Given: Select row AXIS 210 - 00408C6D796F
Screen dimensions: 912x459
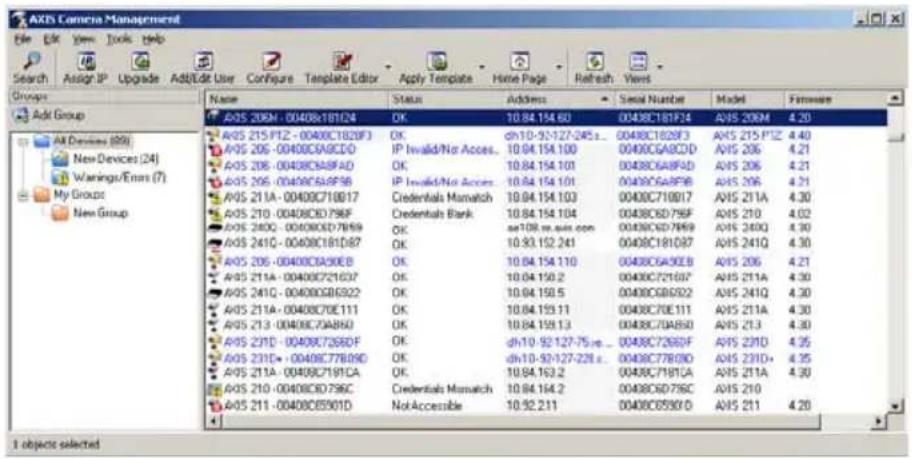Looking at the screenshot, I should pos(547,214).
